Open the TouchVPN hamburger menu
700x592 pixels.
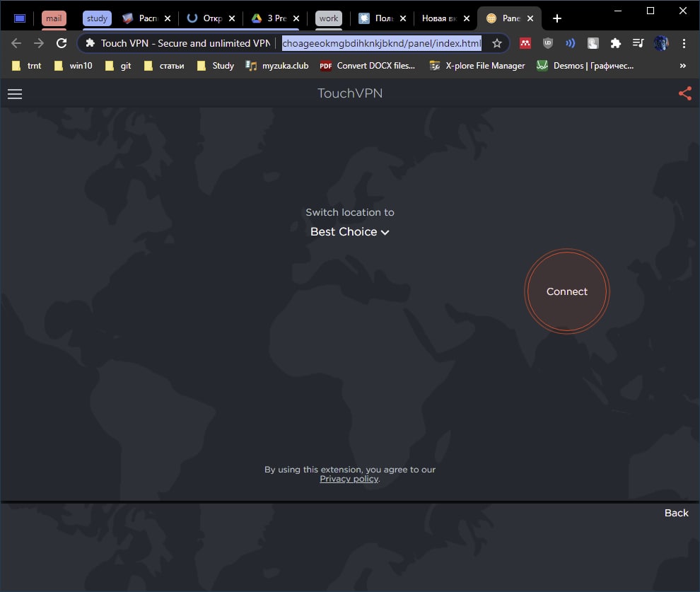(x=15, y=94)
